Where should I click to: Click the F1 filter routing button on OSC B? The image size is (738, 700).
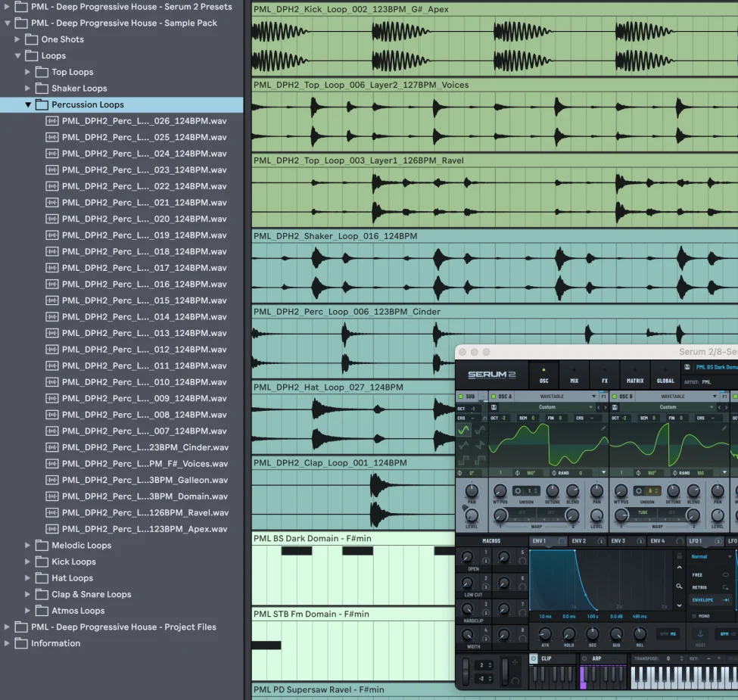[x=724, y=397]
